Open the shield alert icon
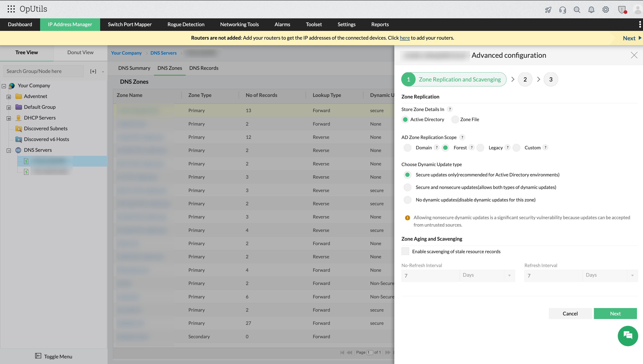This screenshot has width=643, height=364. tap(622, 10)
